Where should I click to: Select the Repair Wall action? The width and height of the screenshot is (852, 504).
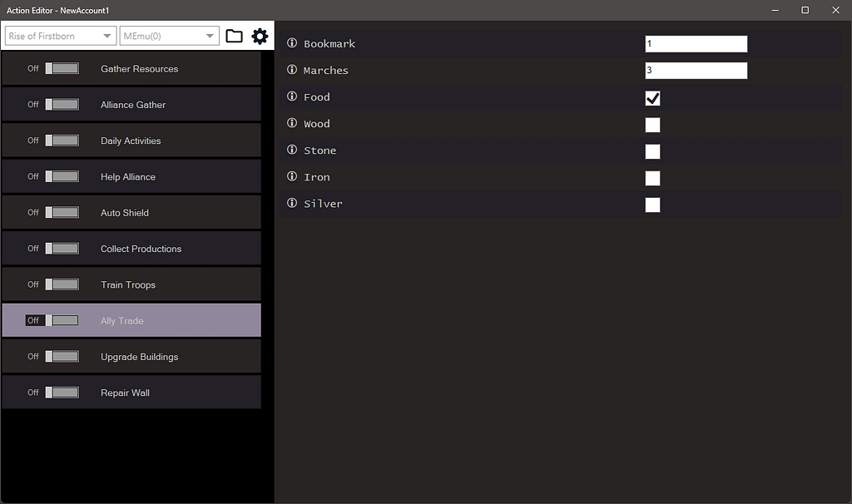click(x=131, y=393)
